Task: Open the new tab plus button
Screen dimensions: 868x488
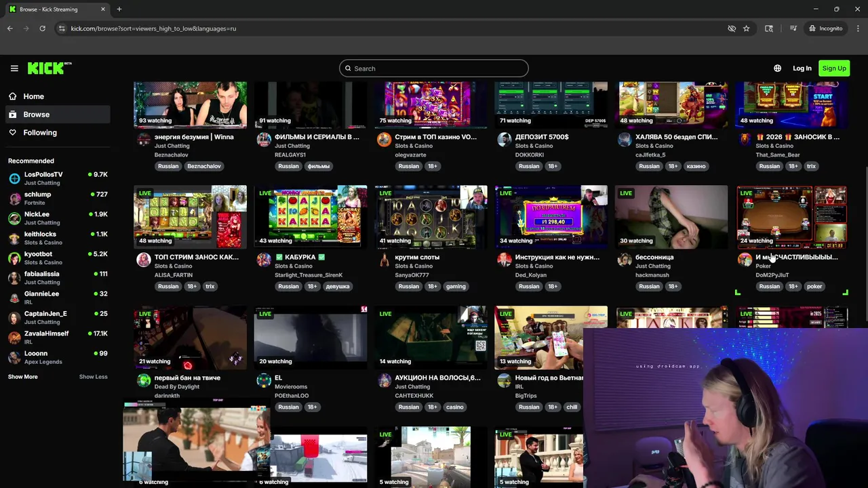Action: pos(119,9)
